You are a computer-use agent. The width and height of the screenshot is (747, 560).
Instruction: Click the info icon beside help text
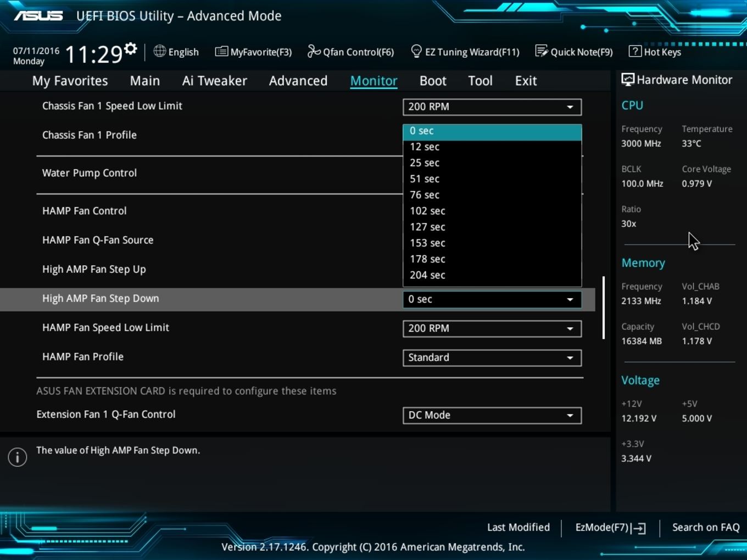point(18,457)
